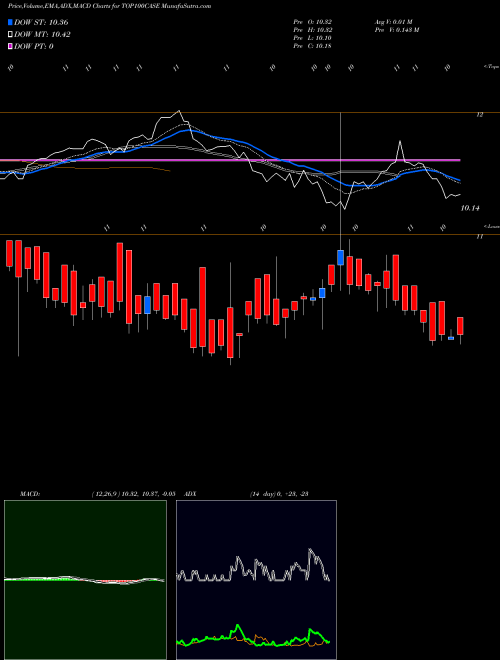Open the green MACD indicator chart
500x660 pixels.
[x=85, y=580]
